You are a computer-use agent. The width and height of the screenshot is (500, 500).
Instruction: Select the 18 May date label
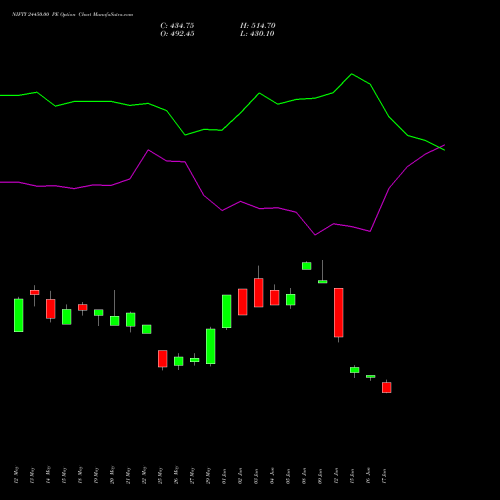click(81, 475)
